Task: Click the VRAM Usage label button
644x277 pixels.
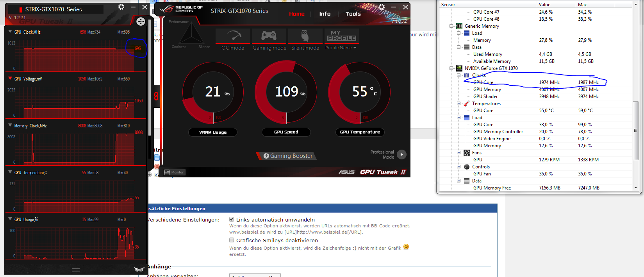Action: (213, 132)
